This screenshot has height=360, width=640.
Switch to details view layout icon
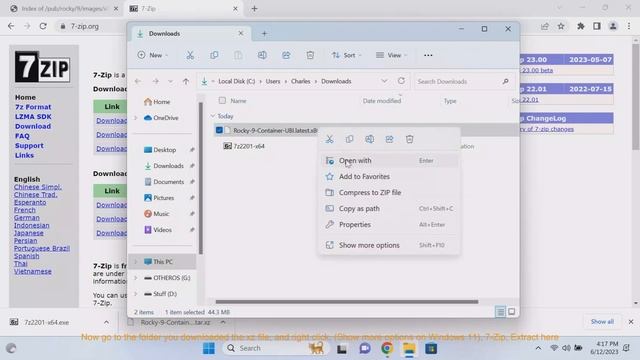pos(500,312)
